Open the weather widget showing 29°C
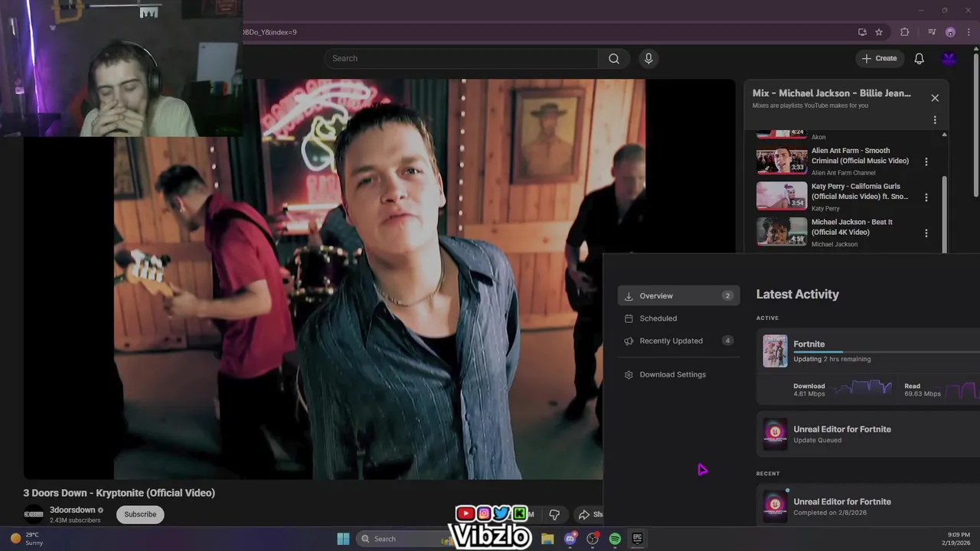 pyautogui.click(x=26, y=539)
